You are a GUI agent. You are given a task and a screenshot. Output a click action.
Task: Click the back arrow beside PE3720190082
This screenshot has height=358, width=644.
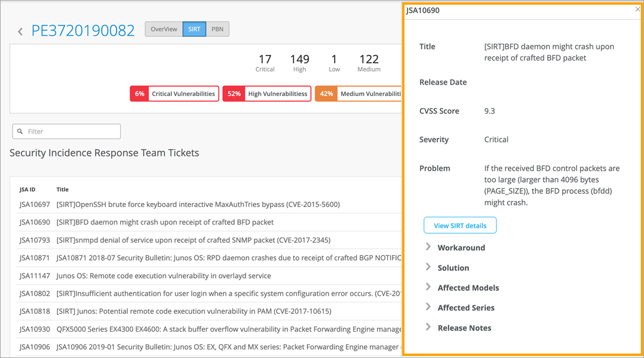click(x=20, y=32)
